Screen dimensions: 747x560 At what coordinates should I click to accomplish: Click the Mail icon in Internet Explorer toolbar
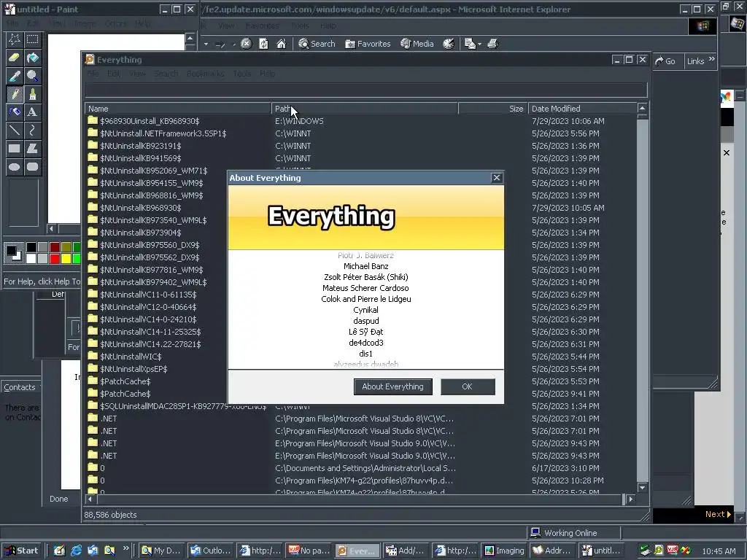(x=470, y=44)
